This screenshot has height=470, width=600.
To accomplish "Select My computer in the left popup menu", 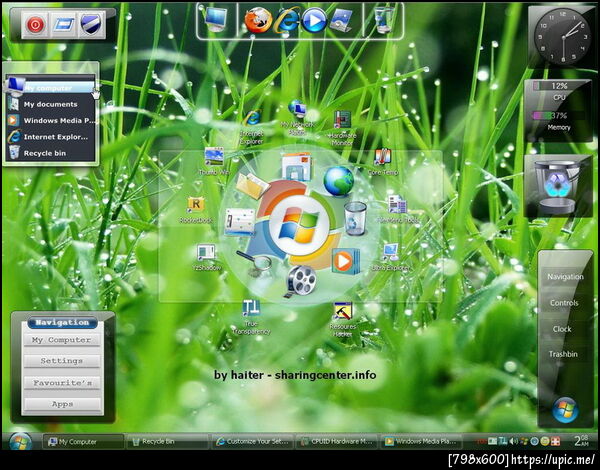I will point(51,88).
